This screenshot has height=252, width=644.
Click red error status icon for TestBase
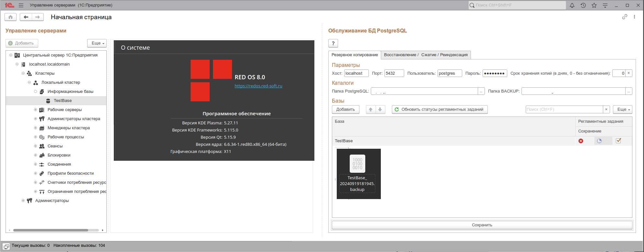[581, 141]
